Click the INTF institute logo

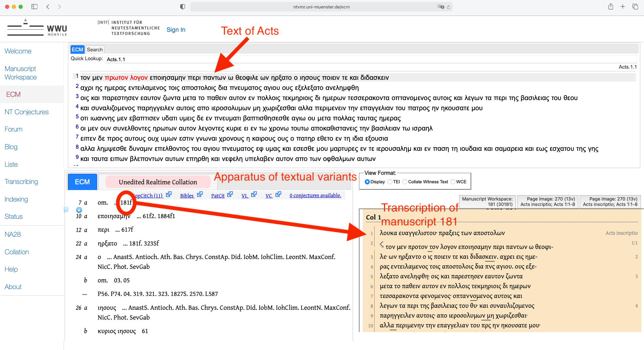click(x=128, y=28)
